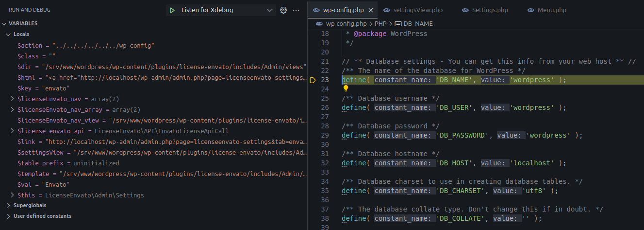644x230 pixels.
Task: Expand the $licenseEnvato_nav array
Action: [13, 99]
